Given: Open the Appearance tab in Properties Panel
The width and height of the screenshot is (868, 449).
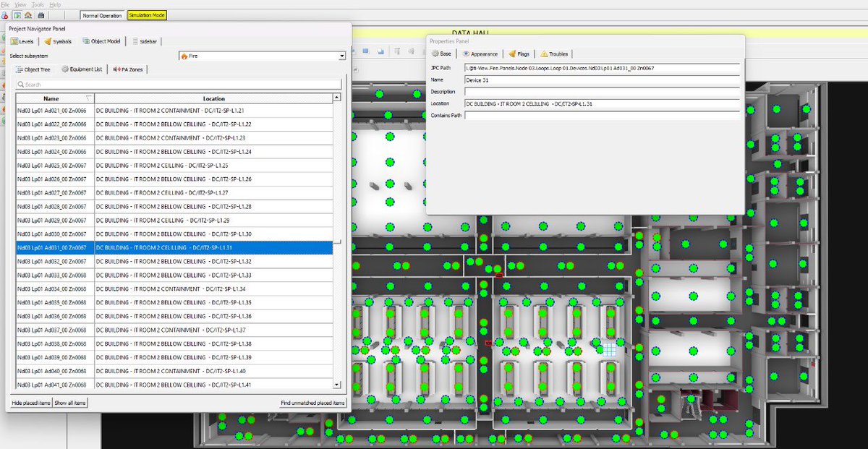Looking at the screenshot, I should pos(480,54).
